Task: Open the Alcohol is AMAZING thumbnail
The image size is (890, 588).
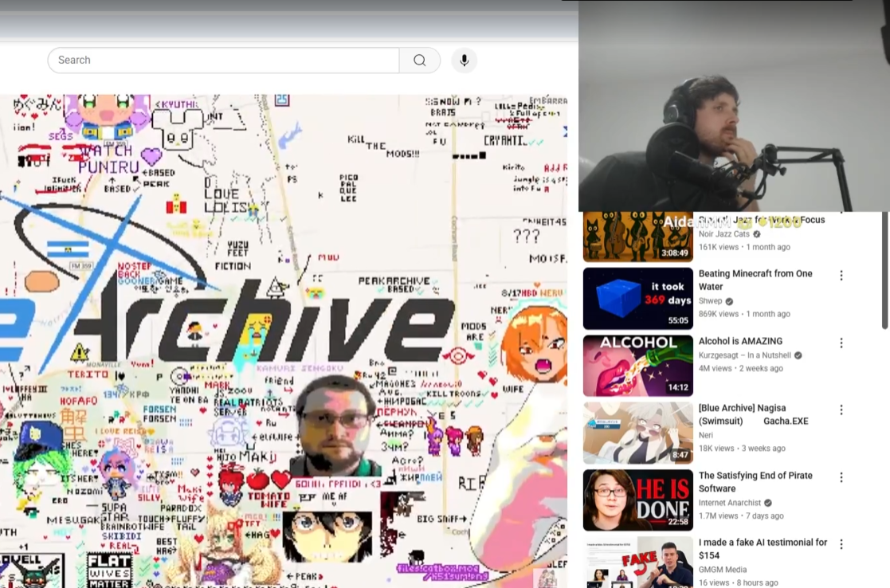Action: click(638, 366)
